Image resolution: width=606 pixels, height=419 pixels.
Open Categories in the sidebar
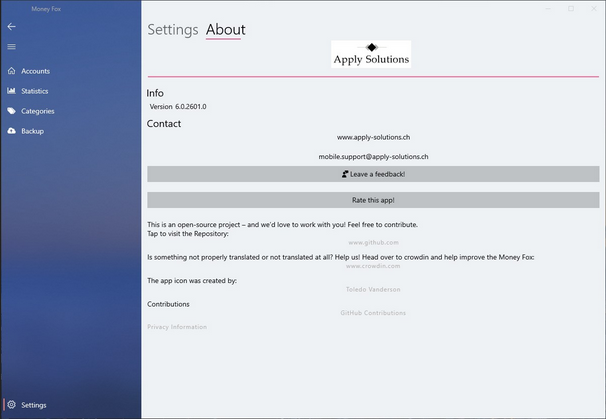coord(70,111)
